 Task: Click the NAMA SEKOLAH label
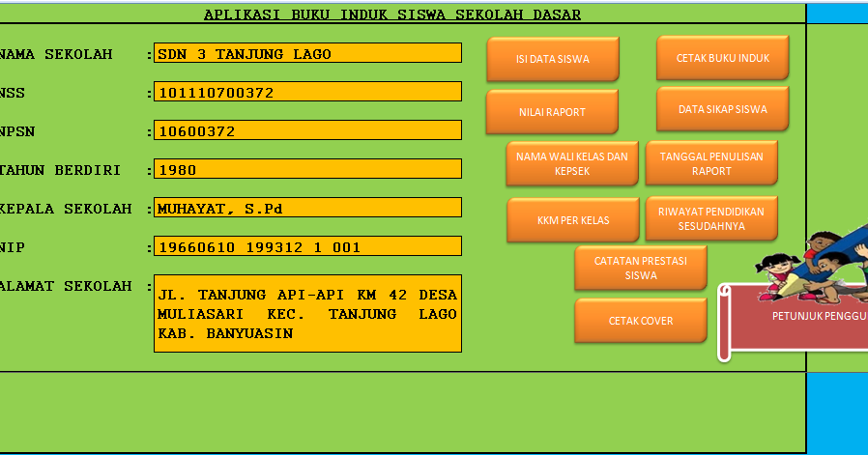pyautogui.click(x=55, y=54)
